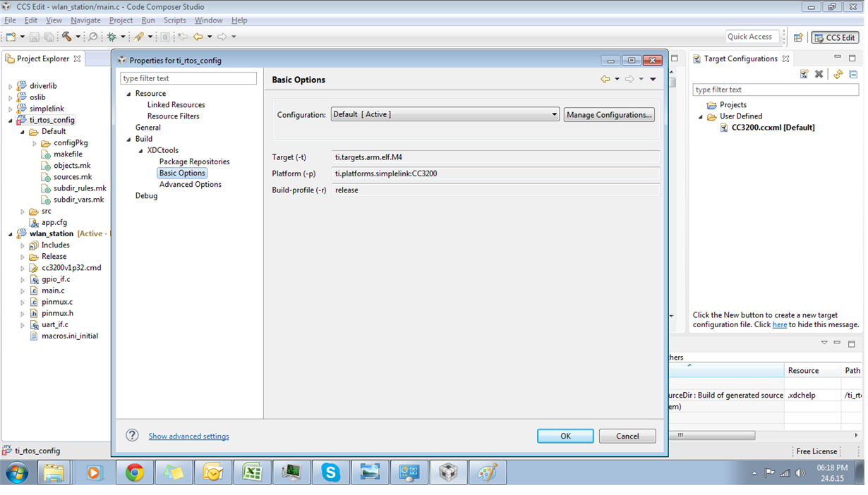The height and width of the screenshot is (495, 868).
Task: Click the Platform input field
Action: pyautogui.click(x=494, y=173)
